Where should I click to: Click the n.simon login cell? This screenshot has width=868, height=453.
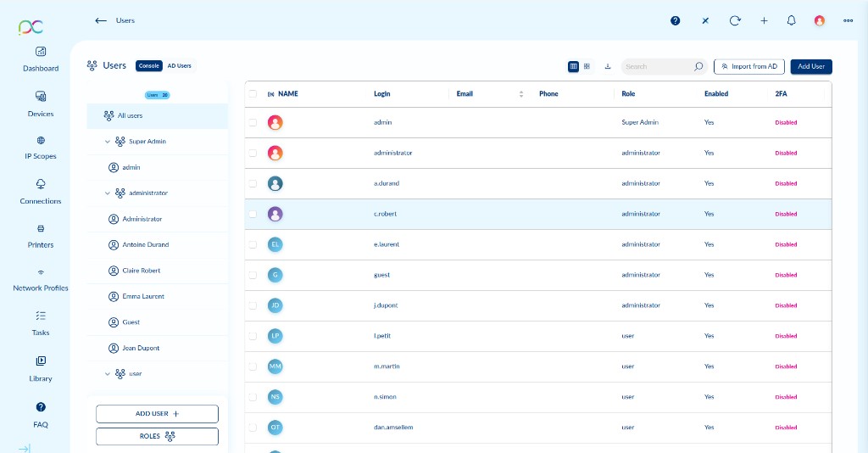(x=385, y=397)
